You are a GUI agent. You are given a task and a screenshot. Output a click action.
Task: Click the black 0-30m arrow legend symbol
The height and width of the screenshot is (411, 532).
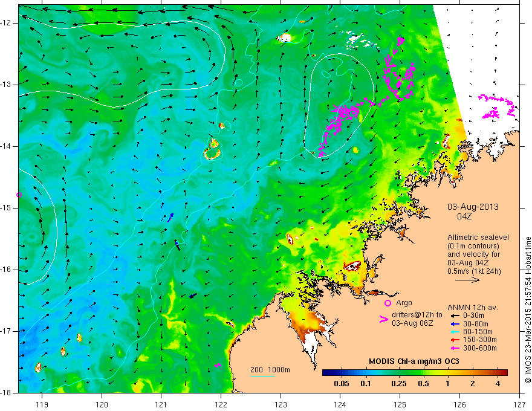454,316
